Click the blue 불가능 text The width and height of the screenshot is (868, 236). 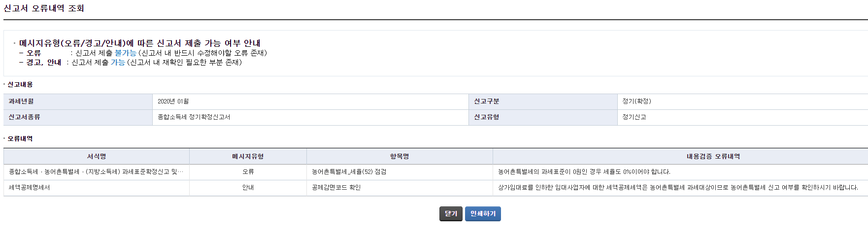click(x=125, y=53)
